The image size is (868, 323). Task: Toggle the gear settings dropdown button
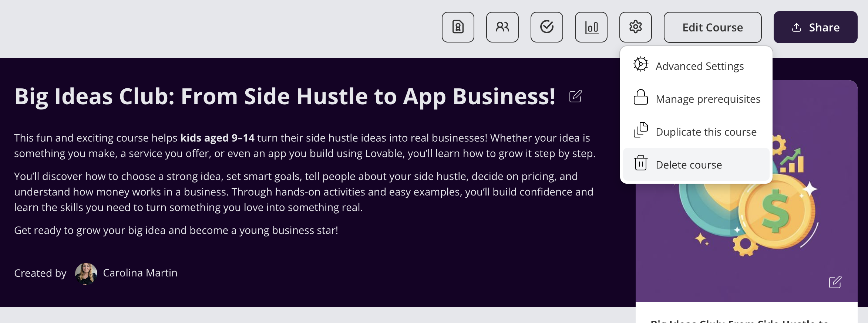click(x=635, y=27)
